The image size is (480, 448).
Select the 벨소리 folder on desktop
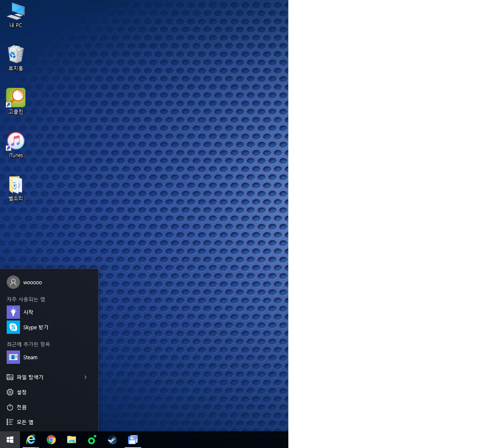coord(16,188)
